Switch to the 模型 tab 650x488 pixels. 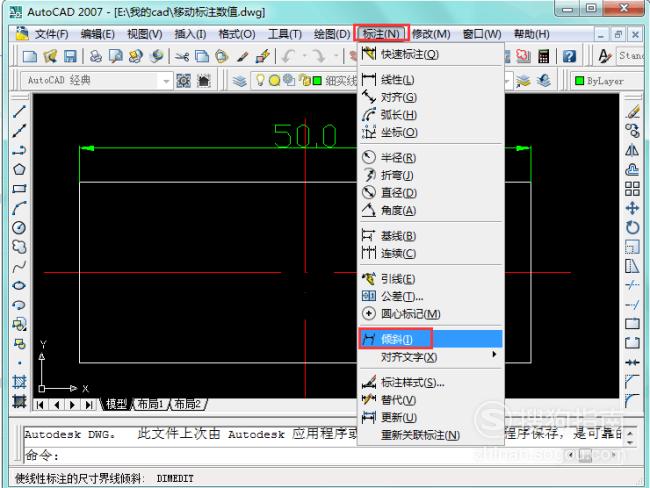coord(116,404)
